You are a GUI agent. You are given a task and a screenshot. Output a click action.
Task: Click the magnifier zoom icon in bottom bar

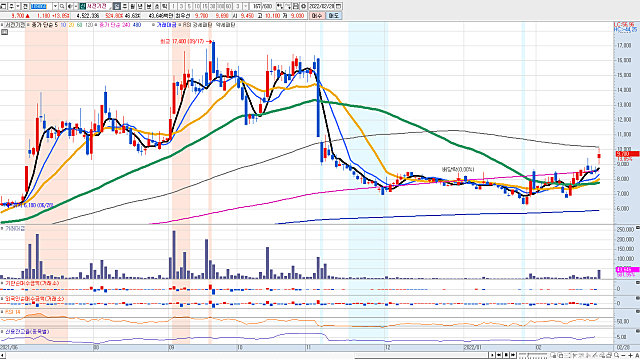click(x=616, y=355)
